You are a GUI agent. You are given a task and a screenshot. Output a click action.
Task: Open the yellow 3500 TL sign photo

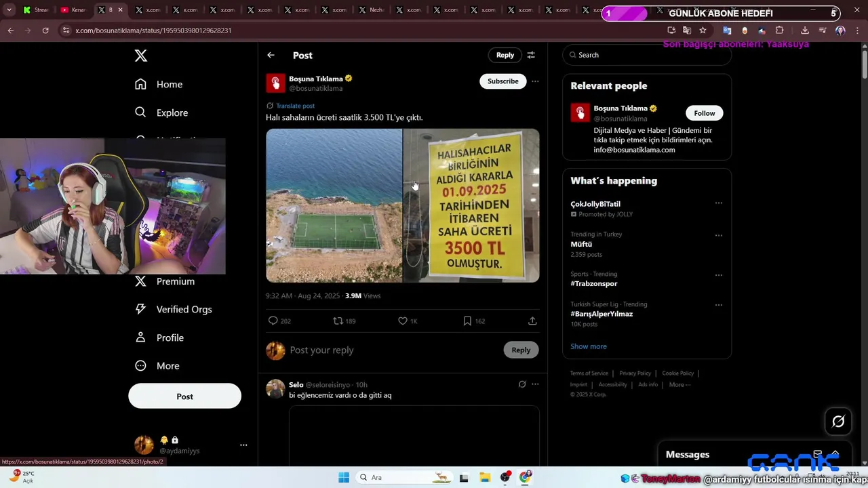[471, 205]
